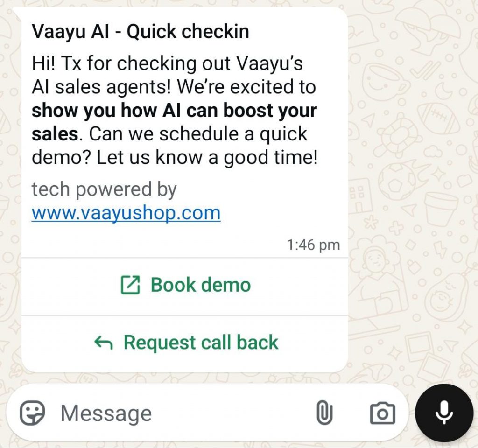
Task: Choose the Request call back label
Action: point(201,343)
